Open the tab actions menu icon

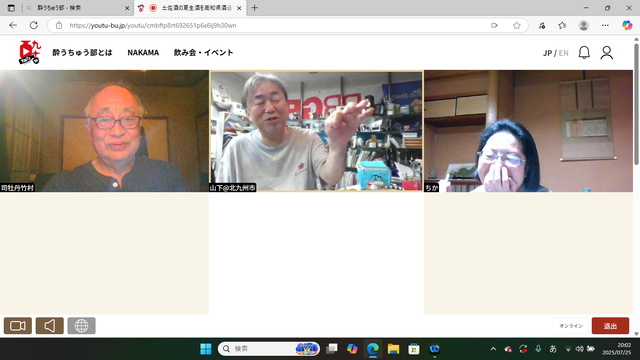point(11,8)
